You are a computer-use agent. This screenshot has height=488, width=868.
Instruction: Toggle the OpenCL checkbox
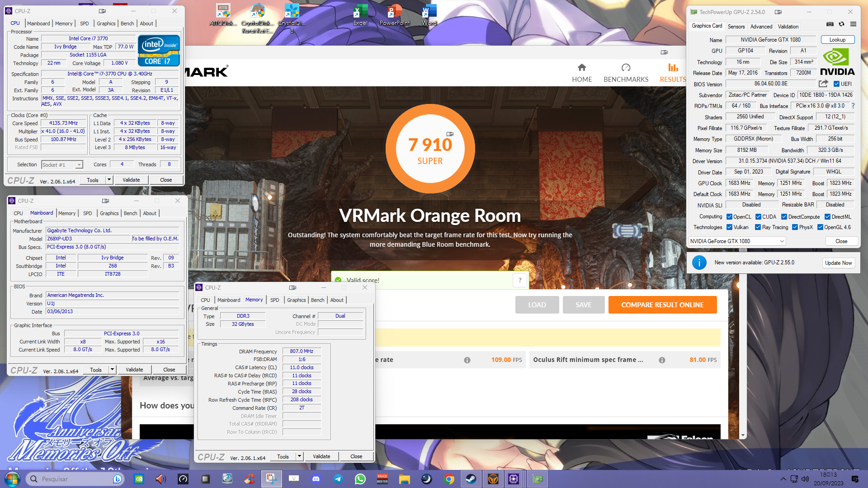729,217
